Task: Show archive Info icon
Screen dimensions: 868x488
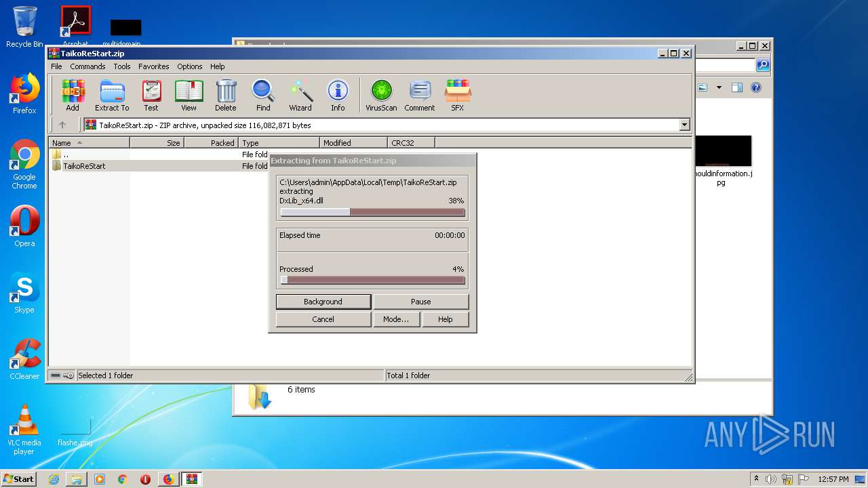Action: click(x=338, y=95)
